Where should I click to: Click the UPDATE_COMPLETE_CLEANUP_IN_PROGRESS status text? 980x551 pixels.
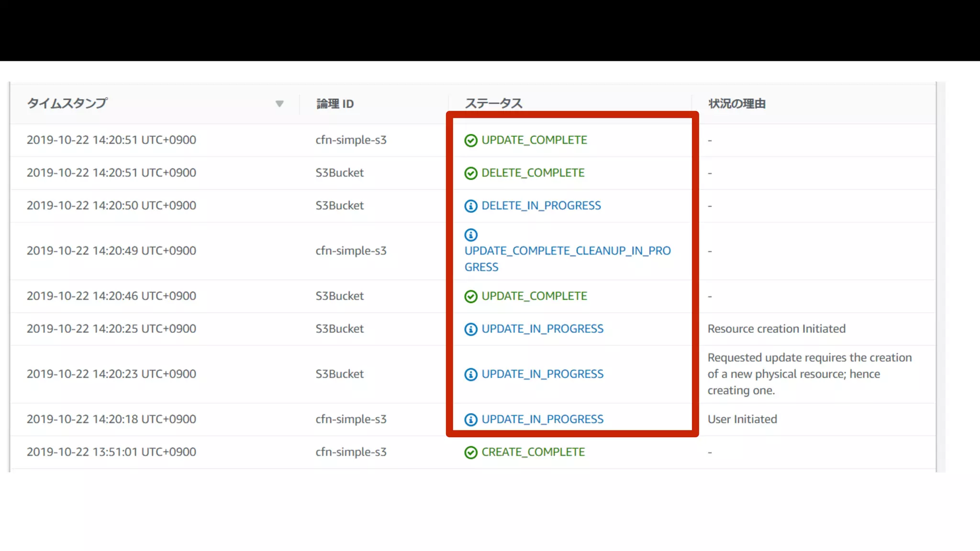point(567,258)
